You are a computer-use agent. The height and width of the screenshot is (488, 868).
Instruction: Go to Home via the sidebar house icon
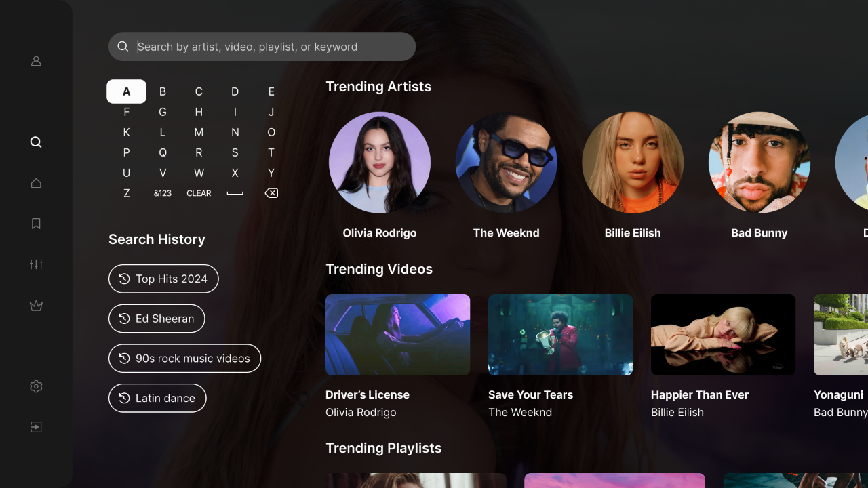(x=35, y=183)
